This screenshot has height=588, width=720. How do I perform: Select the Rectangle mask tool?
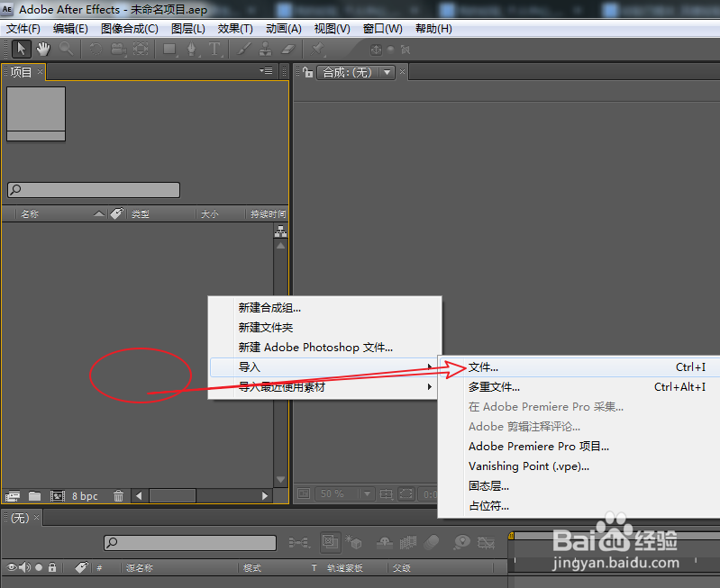pos(170,49)
